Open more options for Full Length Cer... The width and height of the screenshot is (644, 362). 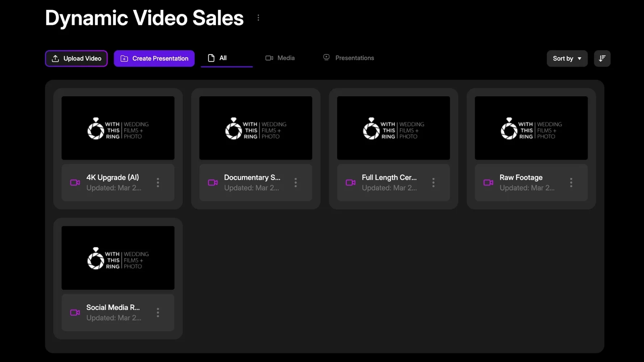click(433, 182)
